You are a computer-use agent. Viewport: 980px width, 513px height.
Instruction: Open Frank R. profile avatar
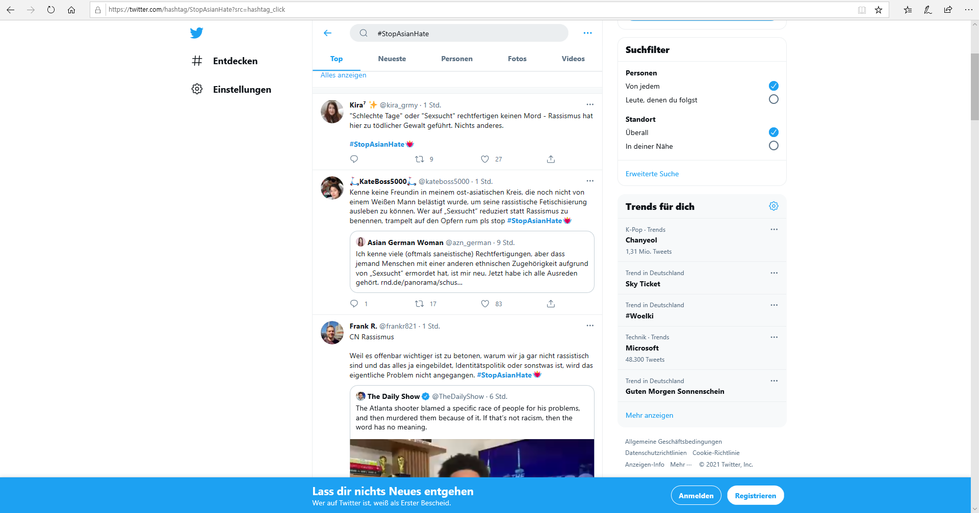point(332,333)
